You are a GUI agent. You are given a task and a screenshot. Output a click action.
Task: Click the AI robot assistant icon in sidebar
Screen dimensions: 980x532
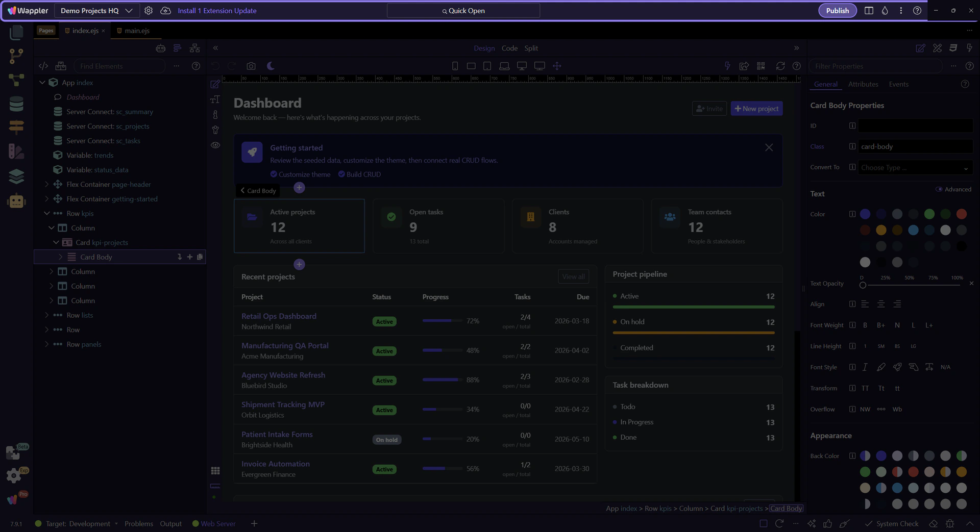(16, 201)
